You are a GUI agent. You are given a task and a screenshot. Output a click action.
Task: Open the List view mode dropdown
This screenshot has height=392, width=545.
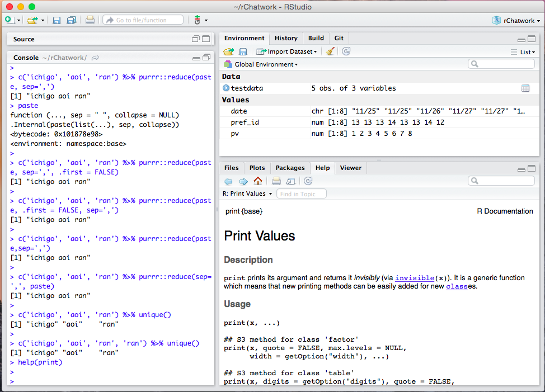click(x=523, y=52)
